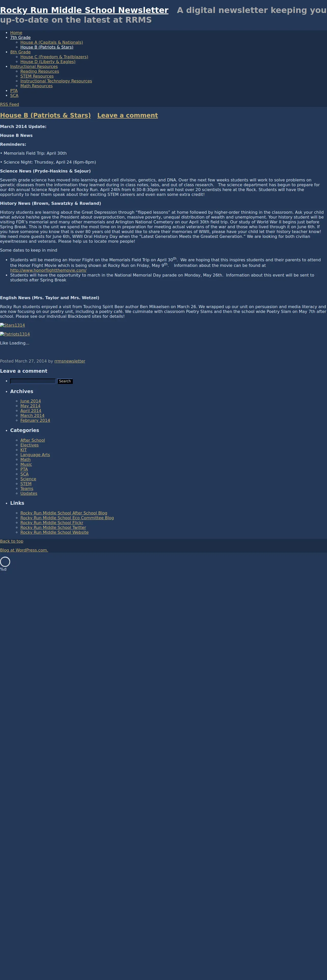Open the Teams category
327x980 pixels.
tap(27, 489)
